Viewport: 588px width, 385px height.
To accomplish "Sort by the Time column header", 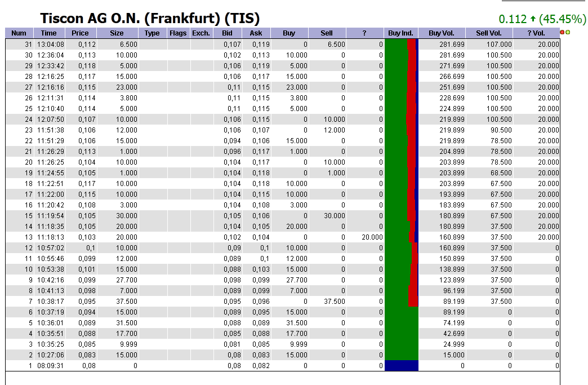I will [x=48, y=33].
